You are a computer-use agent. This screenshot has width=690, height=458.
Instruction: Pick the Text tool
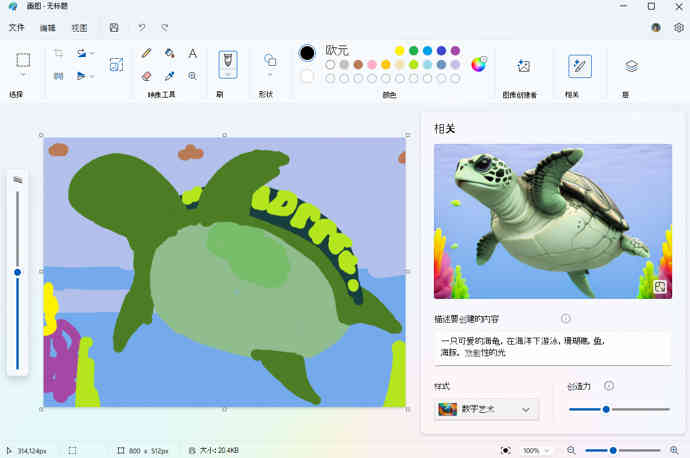point(193,53)
